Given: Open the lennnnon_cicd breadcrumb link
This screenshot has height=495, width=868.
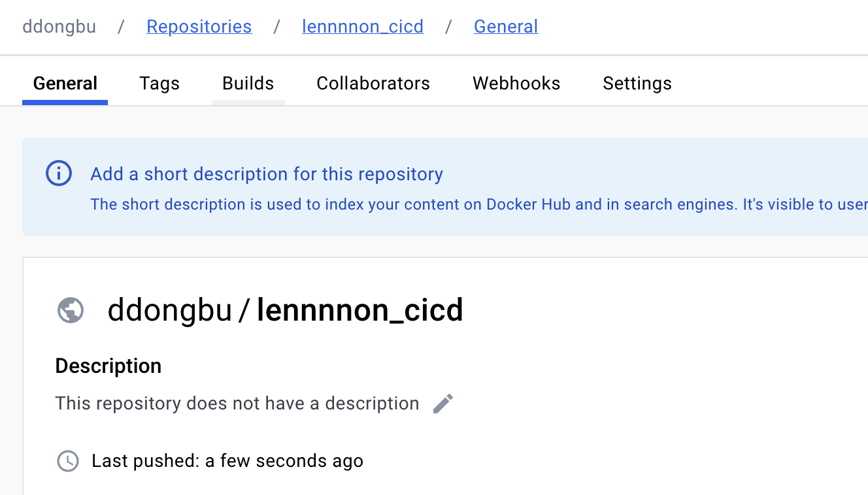Looking at the screenshot, I should point(363,26).
